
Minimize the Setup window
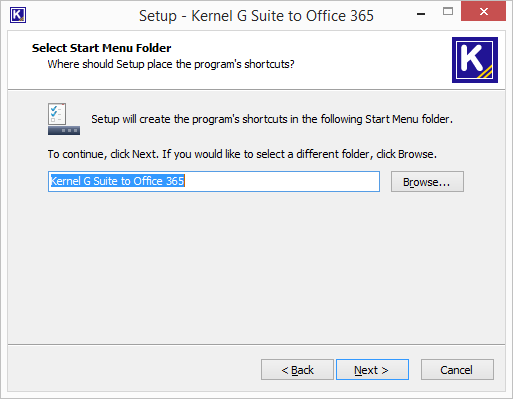(x=421, y=14)
